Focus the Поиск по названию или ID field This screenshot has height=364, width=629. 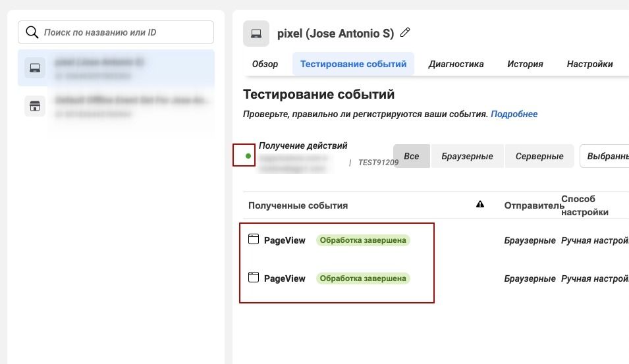pos(125,32)
